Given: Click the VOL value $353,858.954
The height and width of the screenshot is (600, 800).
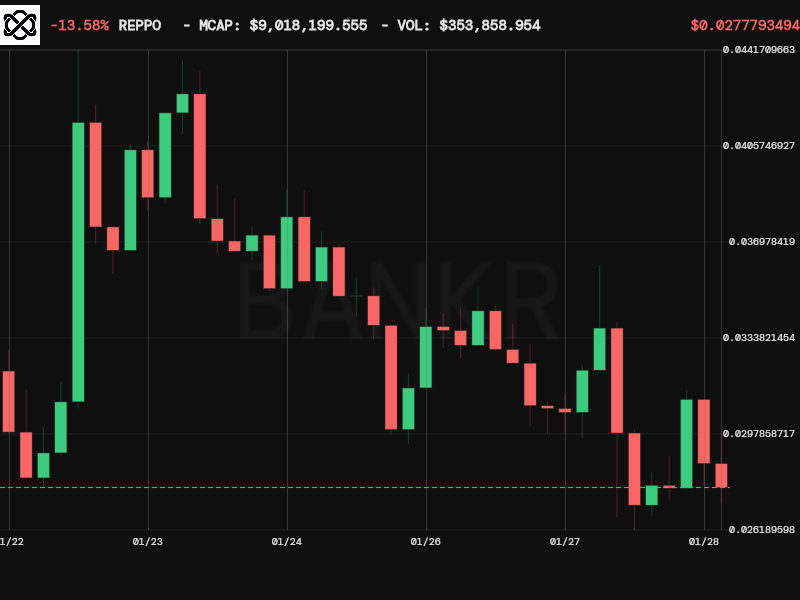Looking at the screenshot, I should [x=490, y=26].
